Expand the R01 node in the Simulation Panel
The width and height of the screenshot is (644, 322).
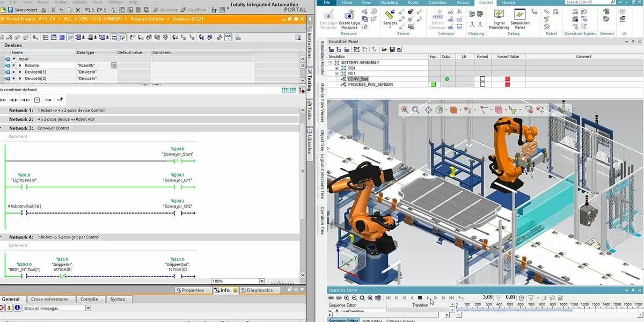coord(337,74)
